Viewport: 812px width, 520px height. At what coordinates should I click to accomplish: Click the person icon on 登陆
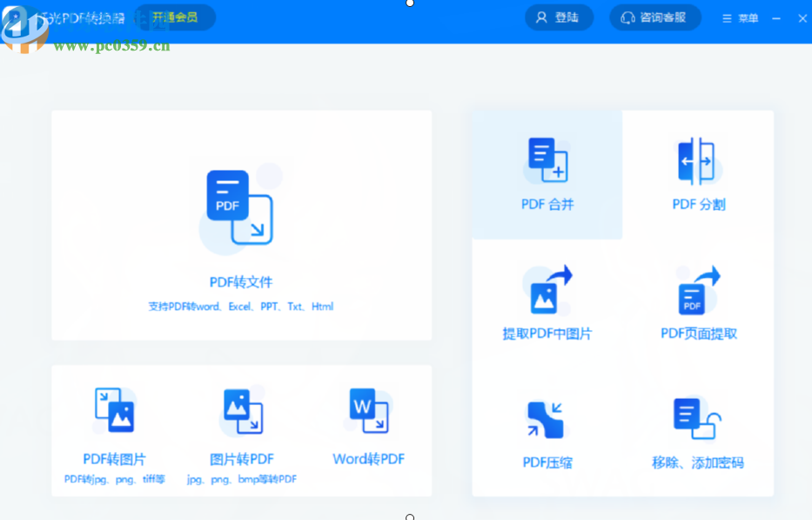tap(542, 17)
